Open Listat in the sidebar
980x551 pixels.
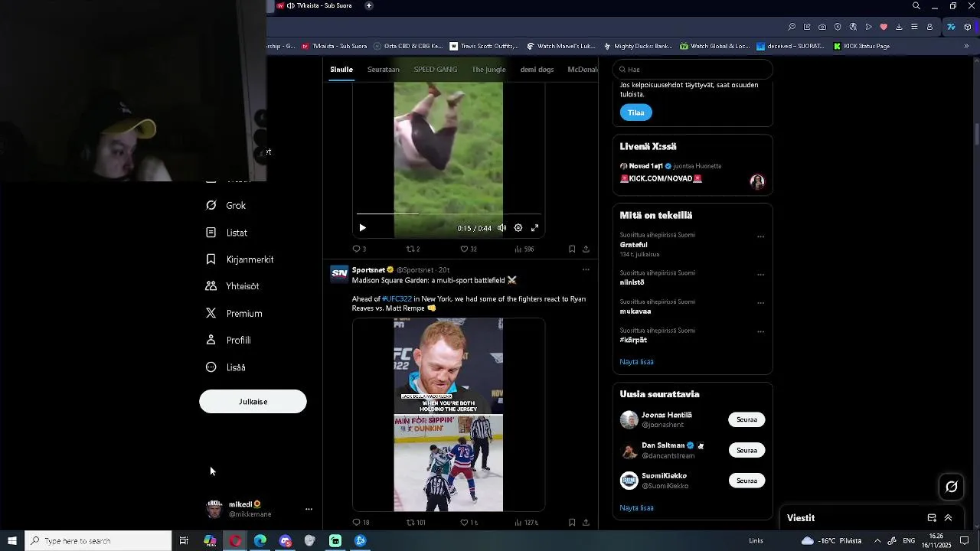coord(227,233)
